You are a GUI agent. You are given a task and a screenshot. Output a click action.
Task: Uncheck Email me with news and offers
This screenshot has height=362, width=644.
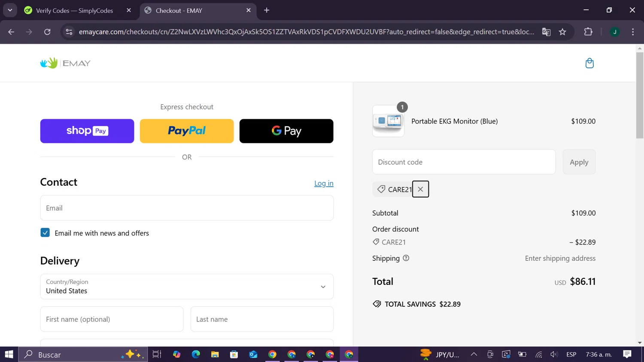(x=45, y=232)
